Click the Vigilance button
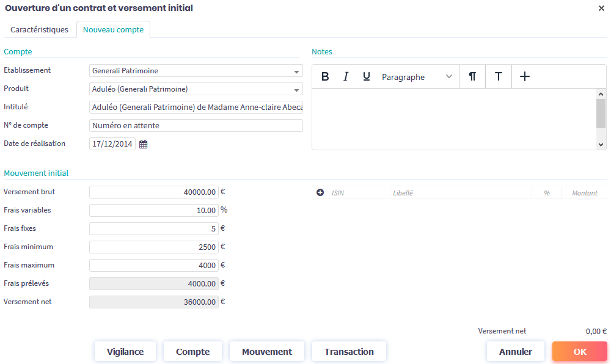Viewport: 611px width, 364px height. click(x=125, y=352)
